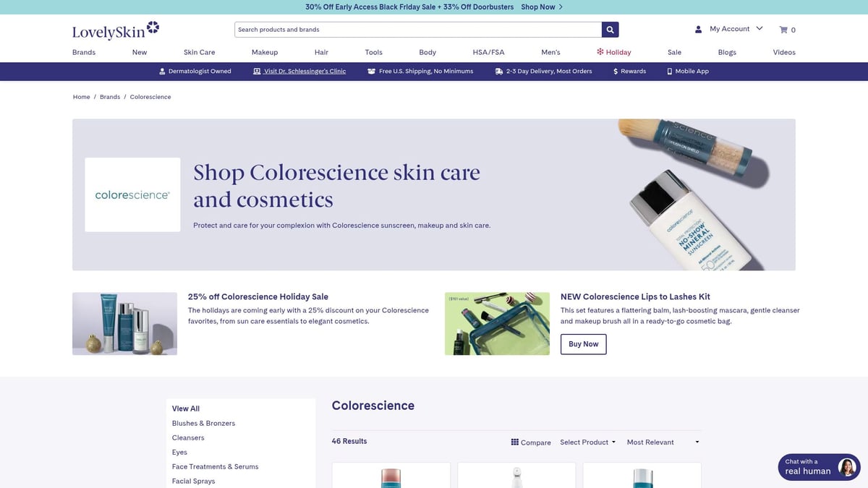Select the Makeup menu
The width and height of the screenshot is (868, 488).
point(265,52)
